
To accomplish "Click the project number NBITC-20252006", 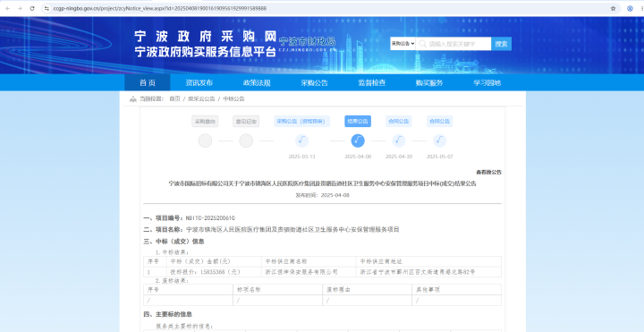I will click(x=210, y=217).
